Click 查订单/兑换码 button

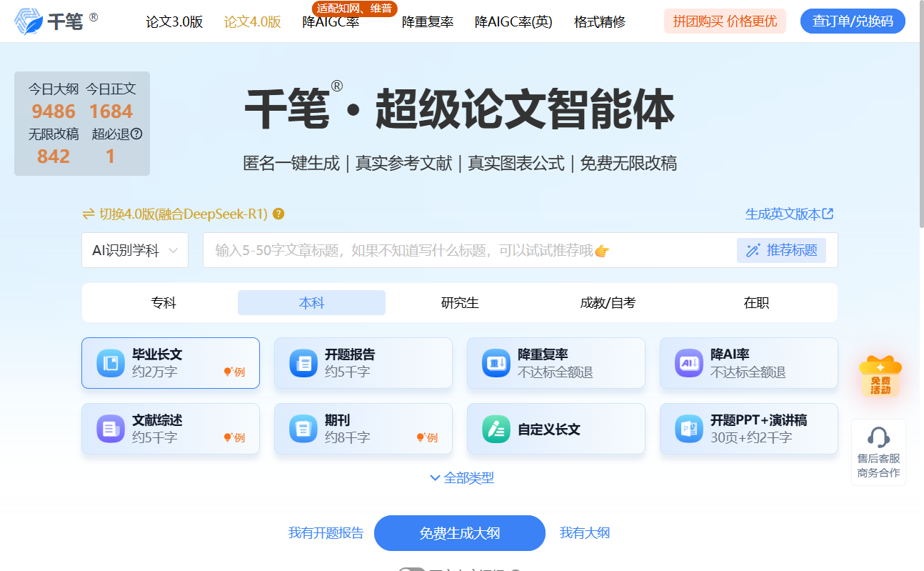tap(853, 21)
